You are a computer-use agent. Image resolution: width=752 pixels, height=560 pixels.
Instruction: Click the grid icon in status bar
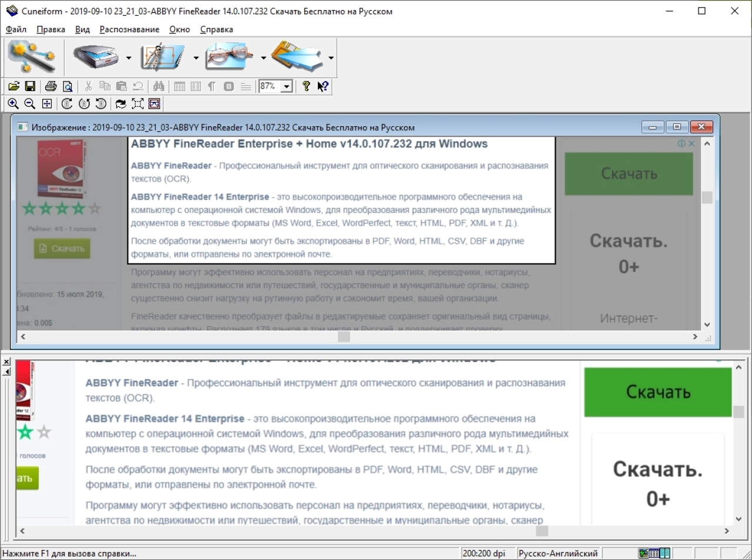point(654,553)
